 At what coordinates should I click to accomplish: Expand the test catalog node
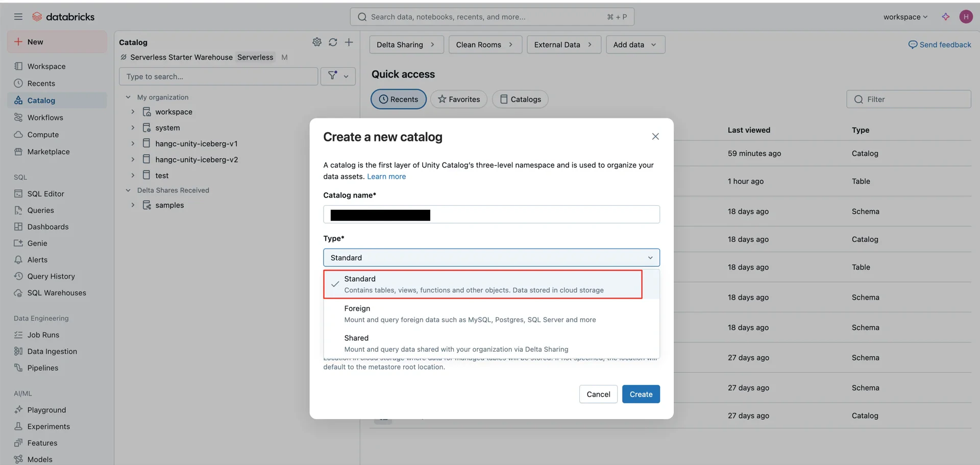[133, 175]
